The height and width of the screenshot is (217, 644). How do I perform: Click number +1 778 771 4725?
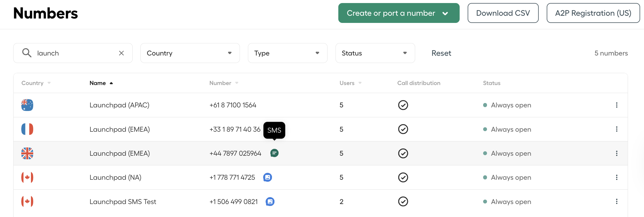point(232,177)
